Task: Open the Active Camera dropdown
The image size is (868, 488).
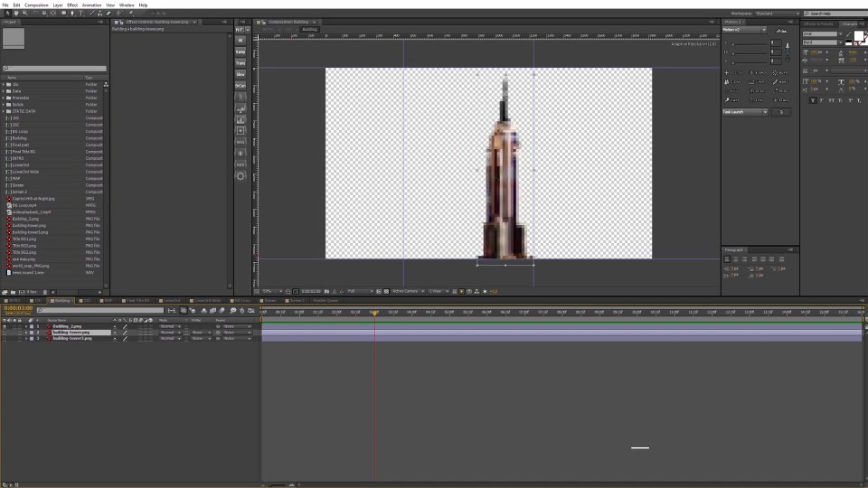Action: pyautogui.click(x=408, y=291)
